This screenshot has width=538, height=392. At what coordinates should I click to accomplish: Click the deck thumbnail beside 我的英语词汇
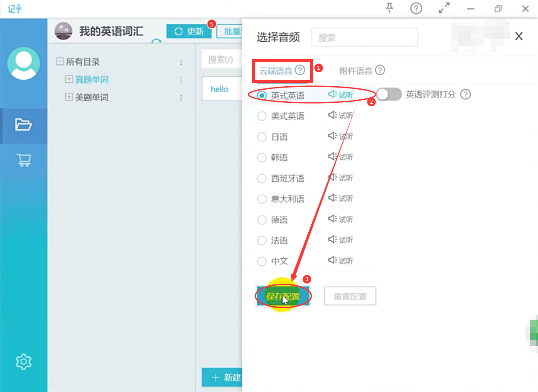click(63, 31)
